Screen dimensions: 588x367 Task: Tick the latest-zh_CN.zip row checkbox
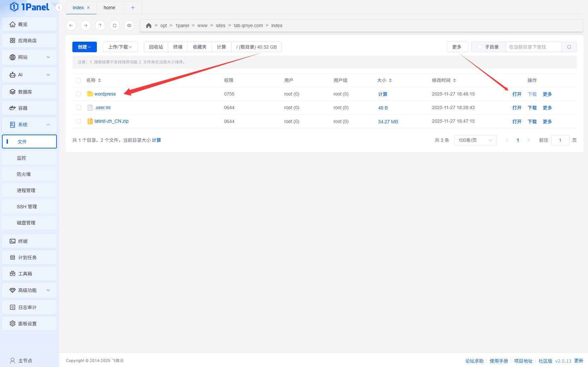click(79, 121)
